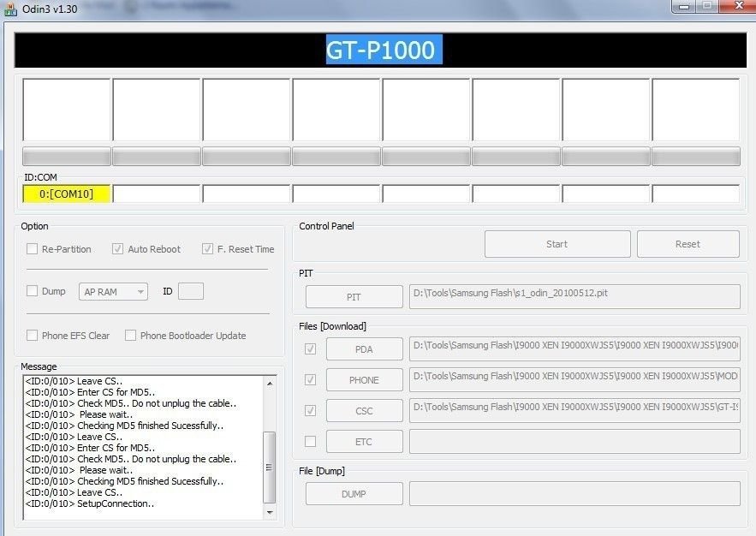Click the path field next to PHONE button
This screenshot has width=756, height=536.
coord(574,380)
